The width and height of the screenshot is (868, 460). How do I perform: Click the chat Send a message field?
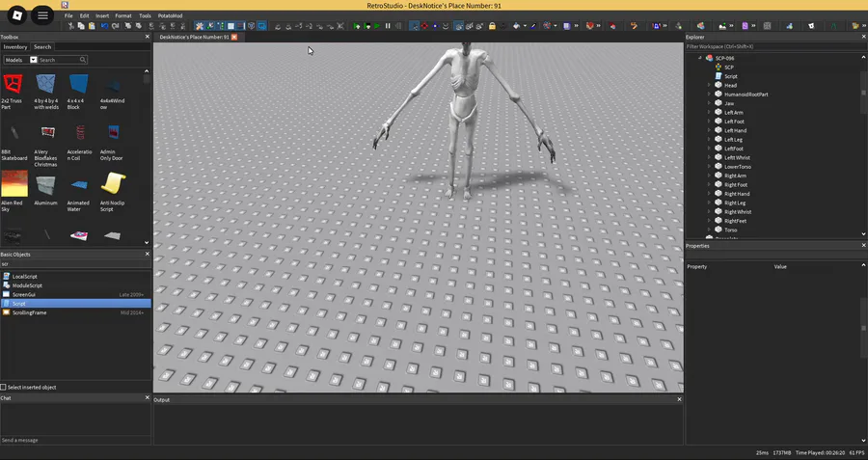75,440
